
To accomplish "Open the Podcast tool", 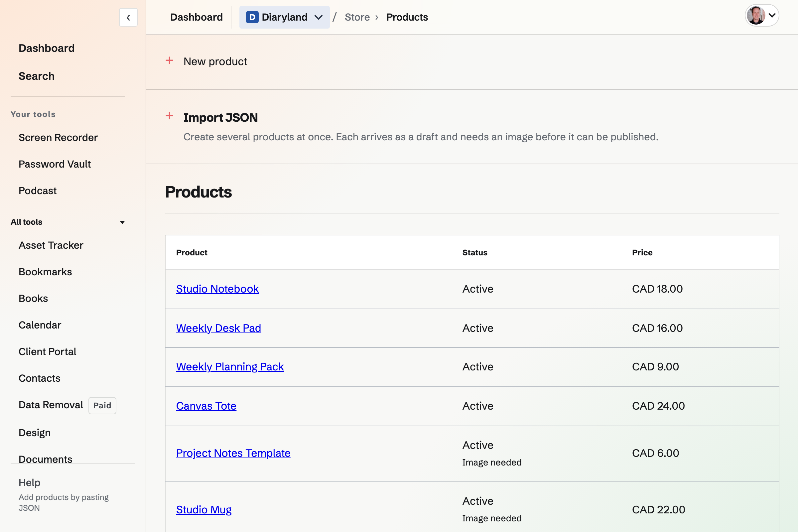I will click(37, 191).
